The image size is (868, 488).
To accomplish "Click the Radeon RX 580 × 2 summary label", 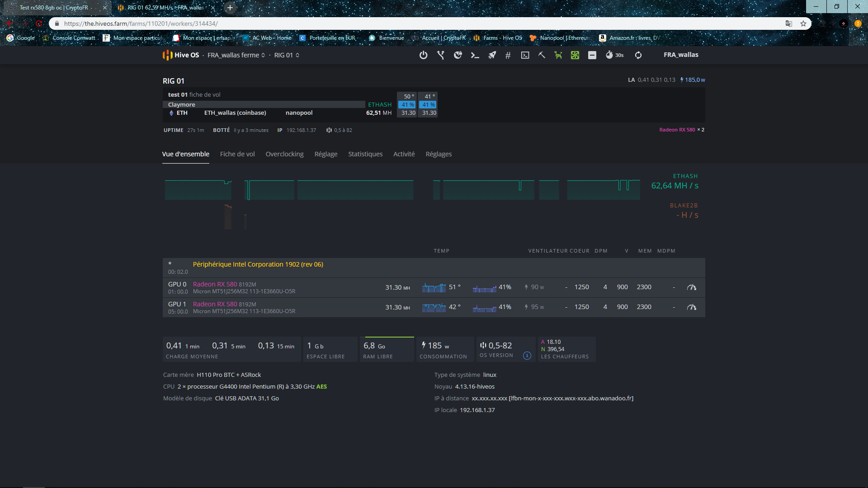I will pyautogui.click(x=682, y=130).
